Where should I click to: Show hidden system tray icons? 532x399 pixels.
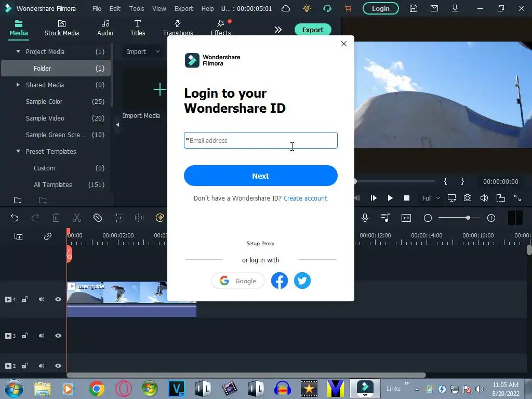[417, 389]
